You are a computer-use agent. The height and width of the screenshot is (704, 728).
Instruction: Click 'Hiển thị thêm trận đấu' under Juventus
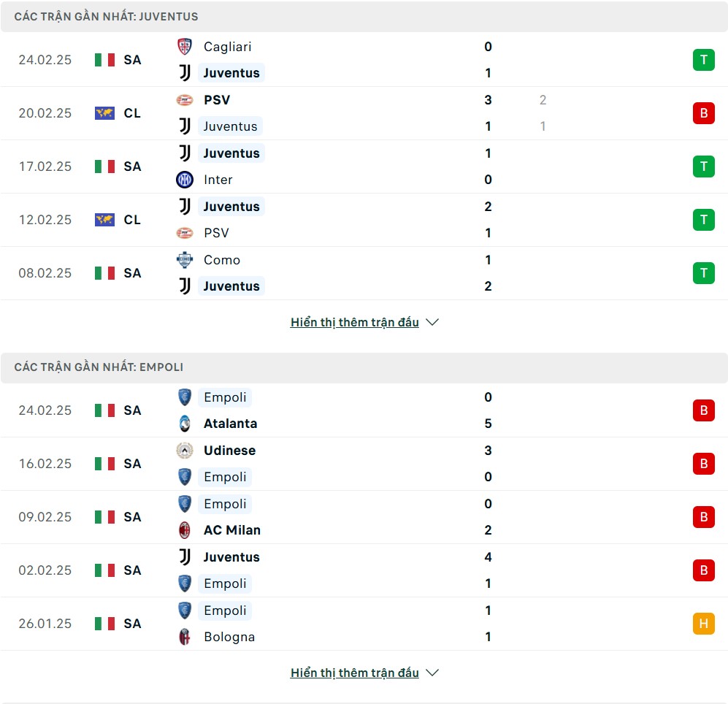(355, 322)
